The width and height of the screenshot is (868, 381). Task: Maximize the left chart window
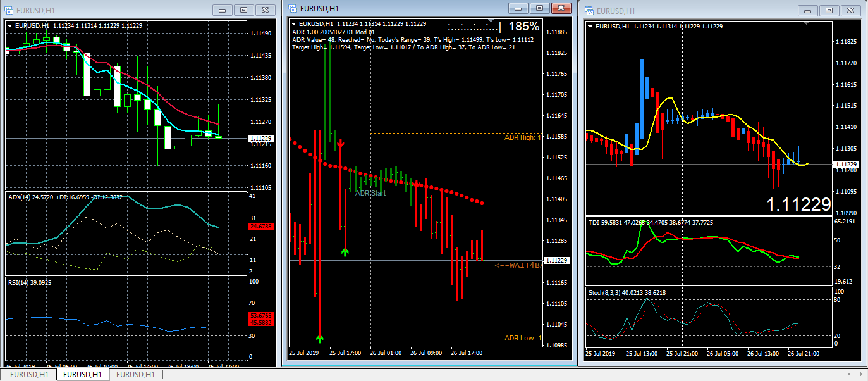point(243,10)
